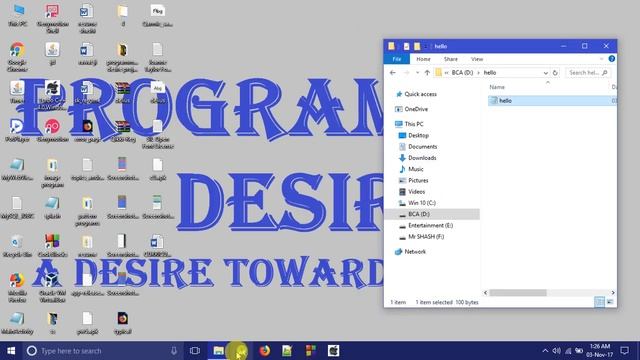Open the clock showing 1:26 AM

(600, 351)
